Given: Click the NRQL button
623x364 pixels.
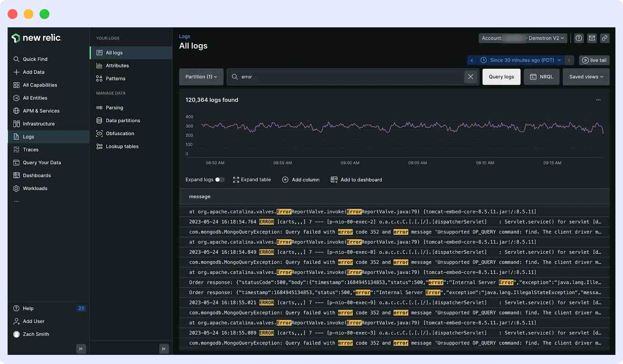Looking at the screenshot, I should coord(541,77).
